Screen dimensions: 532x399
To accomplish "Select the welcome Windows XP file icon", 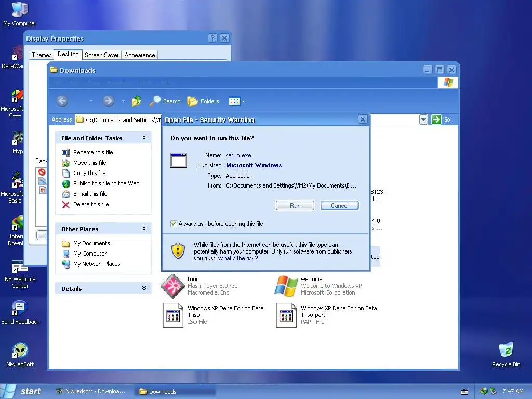I will [286, 286].
